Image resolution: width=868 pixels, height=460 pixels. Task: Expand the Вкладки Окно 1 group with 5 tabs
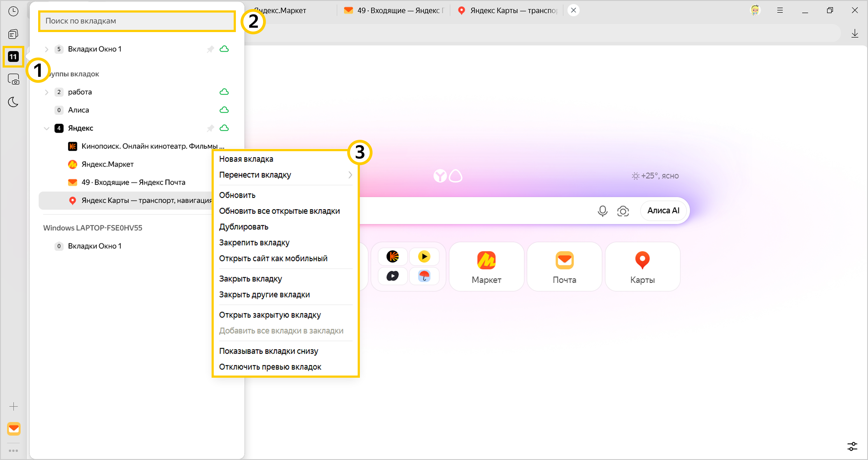coord(47,49)
